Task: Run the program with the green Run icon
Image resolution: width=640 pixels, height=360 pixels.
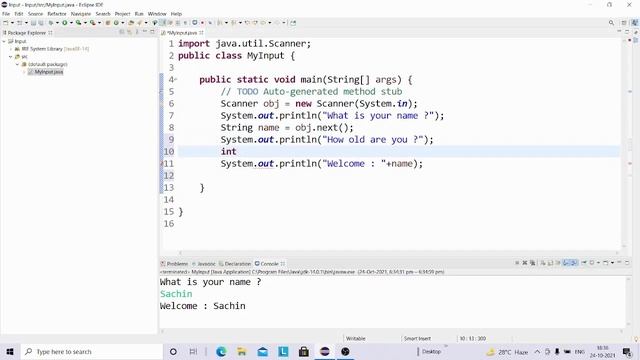Action: pos(64,23)
